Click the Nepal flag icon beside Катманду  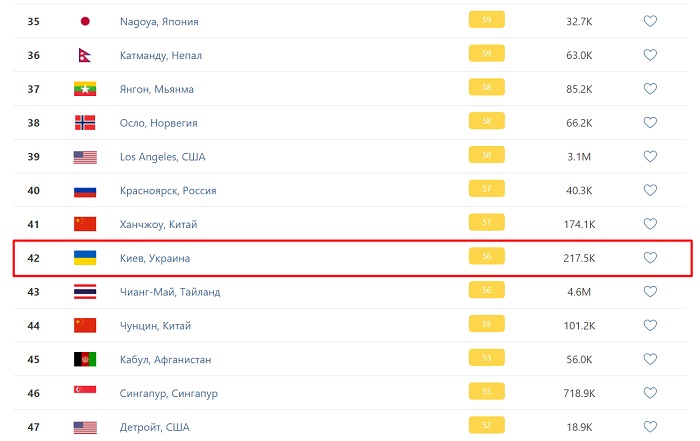[x=83, y=55]
